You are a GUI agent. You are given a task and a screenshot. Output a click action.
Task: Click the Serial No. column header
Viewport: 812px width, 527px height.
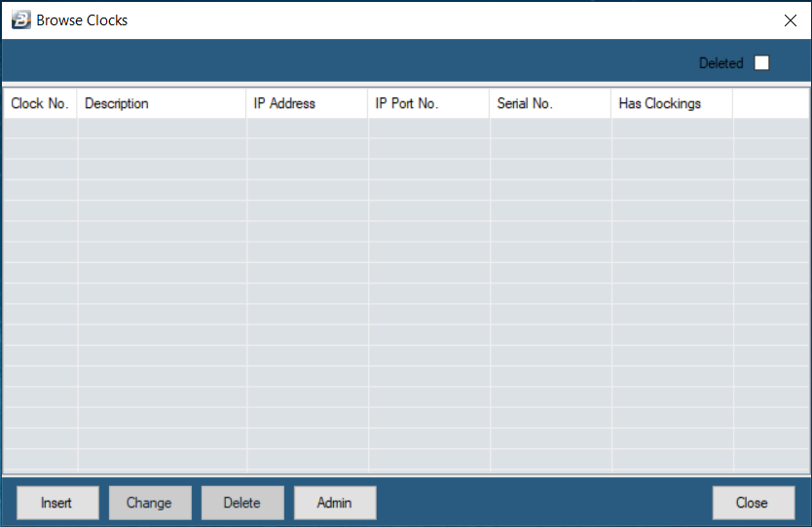tap(550, 103)
